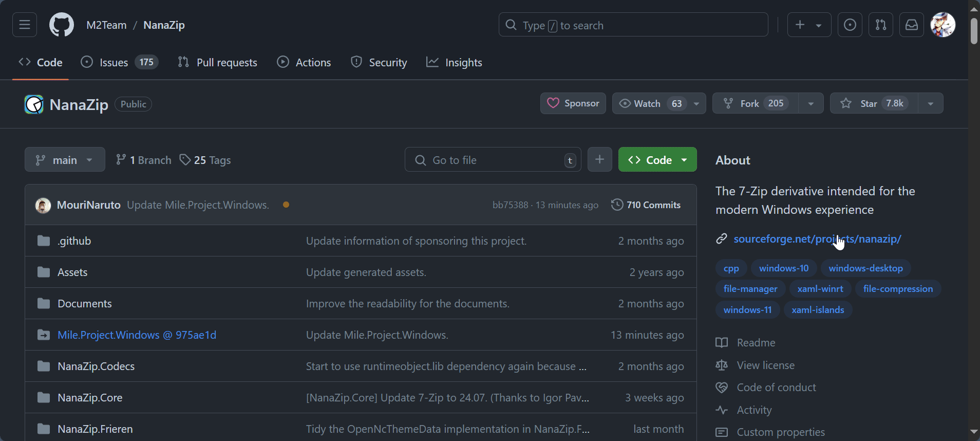Click the link icon beside sourceforge URL

coord(722,238)
